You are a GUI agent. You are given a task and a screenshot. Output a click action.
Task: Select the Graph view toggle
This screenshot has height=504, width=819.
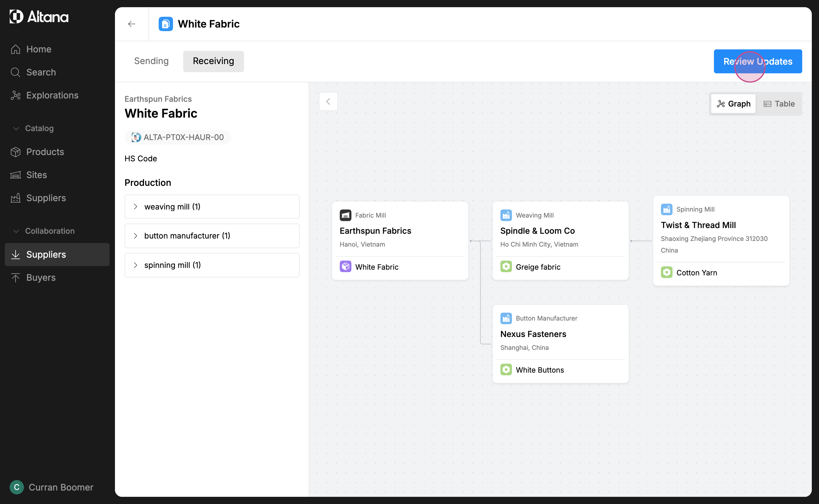[x=733, y=104]
